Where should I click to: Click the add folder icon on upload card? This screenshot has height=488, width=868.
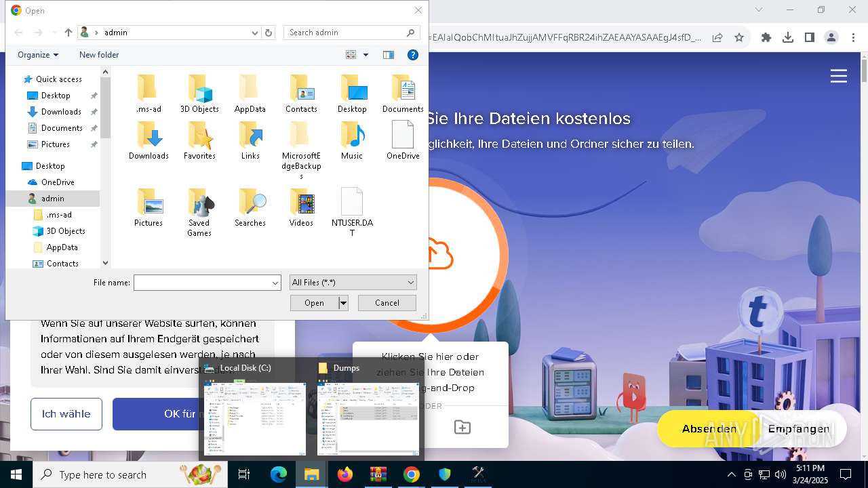point(462,427)
